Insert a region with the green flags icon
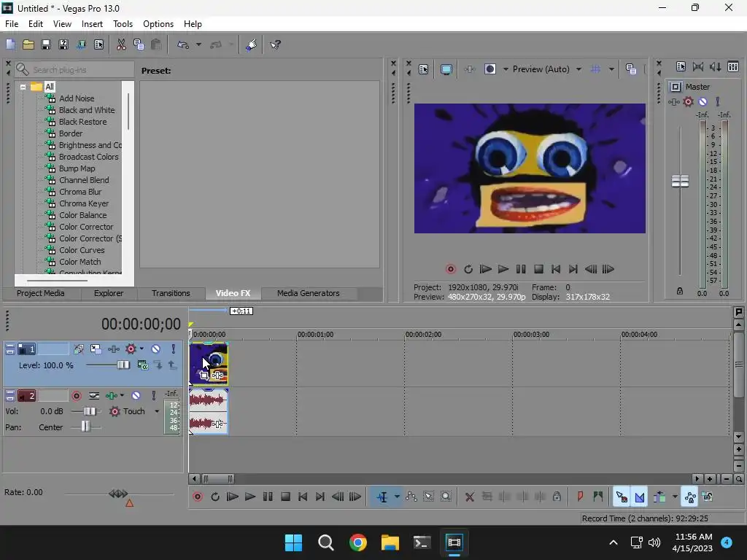 [598, 497]
